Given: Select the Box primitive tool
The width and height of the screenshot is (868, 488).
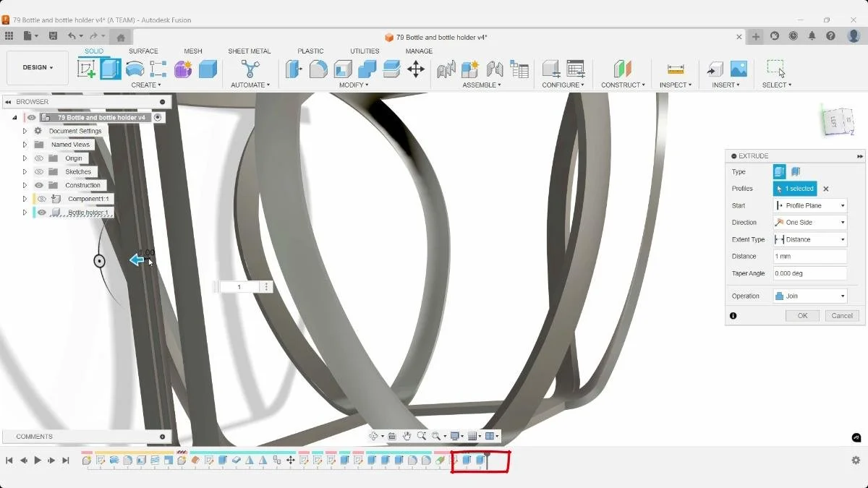Looking at the screenshot, I should point(208,69).
